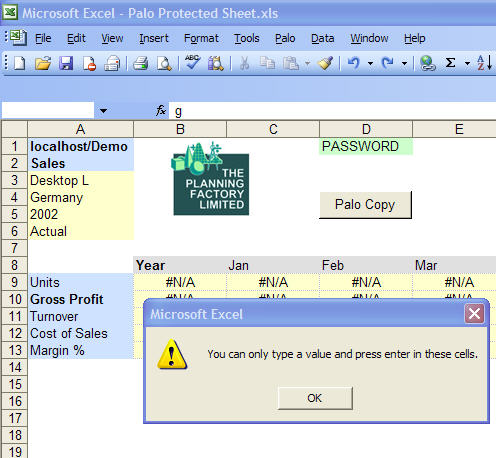496x458 pixels.
Task: Open the Help menu
Action: point(415,38)
